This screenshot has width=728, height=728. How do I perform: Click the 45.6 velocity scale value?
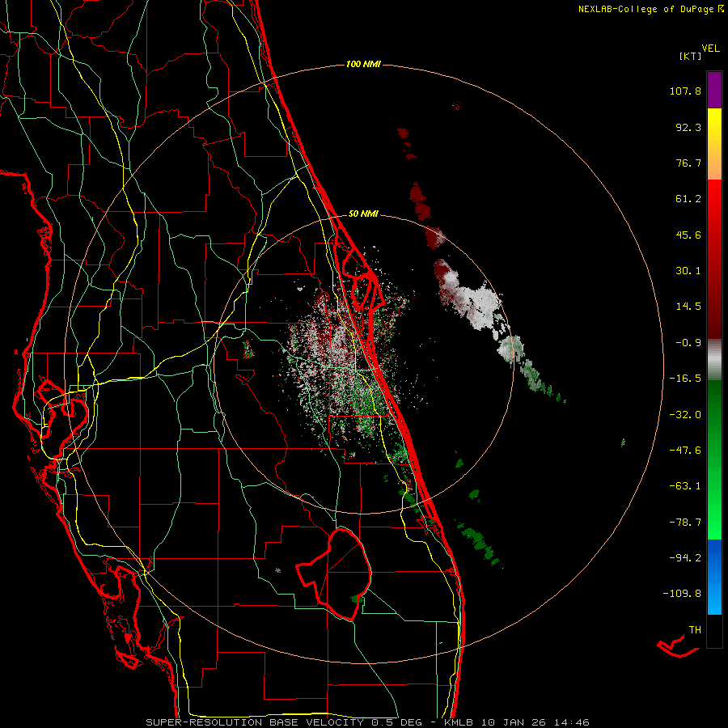pos(688,235)
